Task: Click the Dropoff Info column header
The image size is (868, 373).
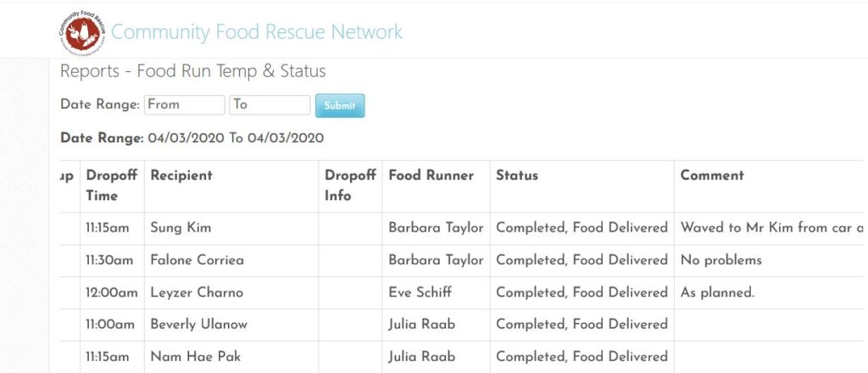Action: pos(350,186)
